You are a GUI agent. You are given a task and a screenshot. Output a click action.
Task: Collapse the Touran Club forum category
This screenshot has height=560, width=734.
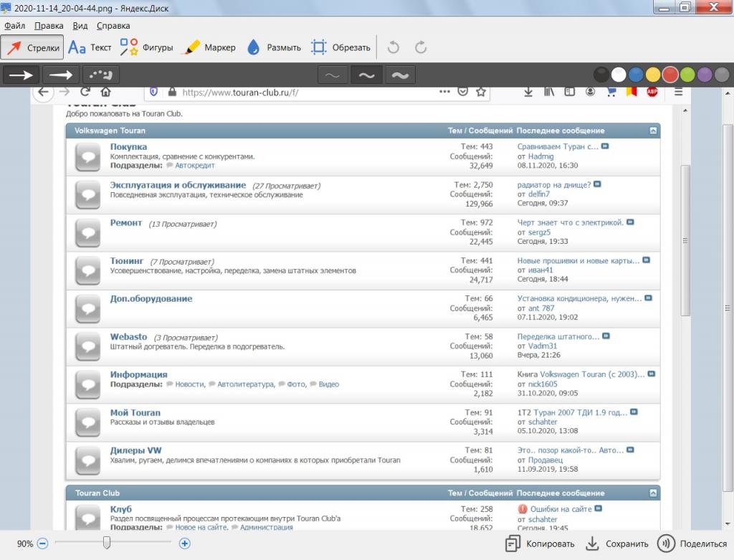(x=653, y=493)
